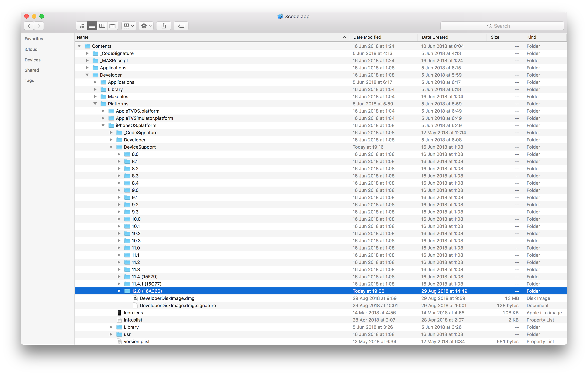588x375 pixels.
Task: Open the arrange-by grouping dropdown
Action: pos(129,26)
